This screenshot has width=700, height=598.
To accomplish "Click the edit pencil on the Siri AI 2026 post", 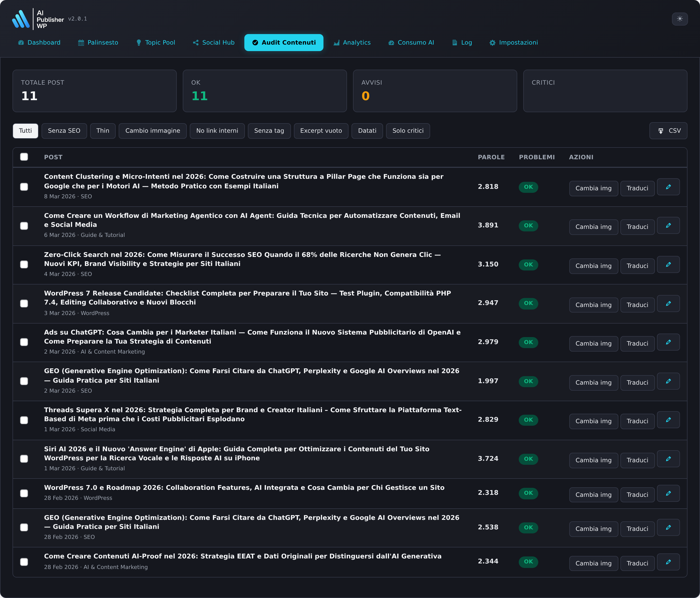I will pyautogui.click(x=669, y=459).
